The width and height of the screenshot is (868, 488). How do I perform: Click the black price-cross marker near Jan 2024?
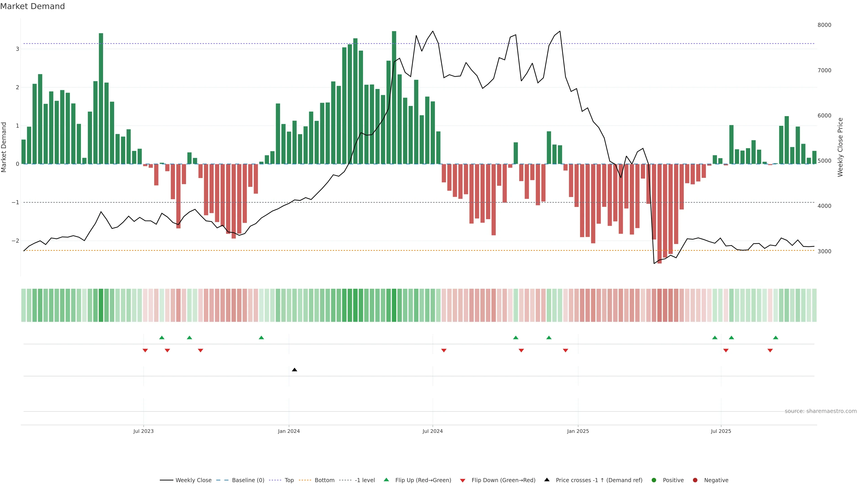(x=295, y=370)
